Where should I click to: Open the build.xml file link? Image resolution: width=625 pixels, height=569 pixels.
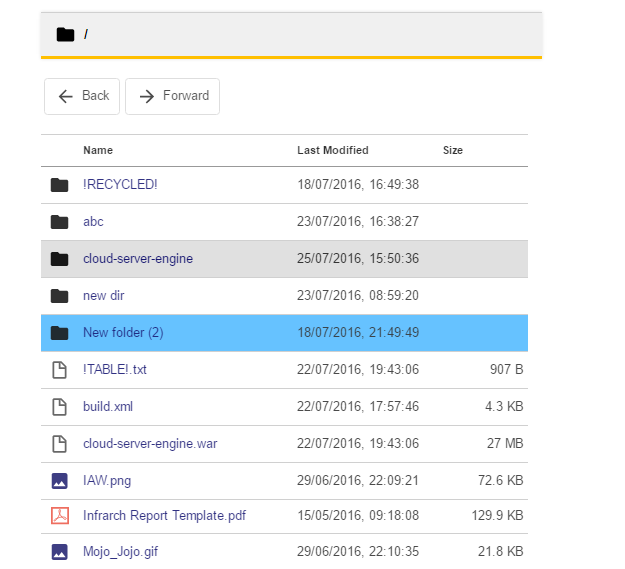[108, 406]
